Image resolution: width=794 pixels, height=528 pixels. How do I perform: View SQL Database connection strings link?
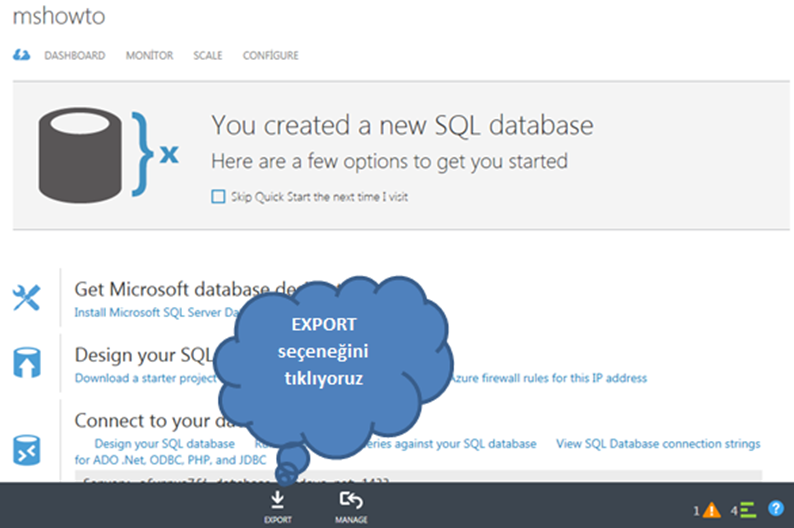coord(658,443)
